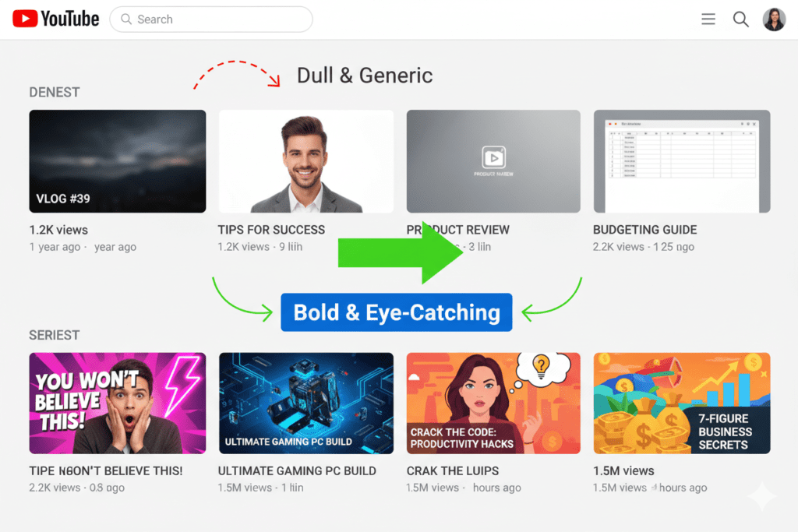Open the BUDGETING GUIDE spreadsheet thumbnail
The width and height of the screenshot is (798, 532).
681,160
